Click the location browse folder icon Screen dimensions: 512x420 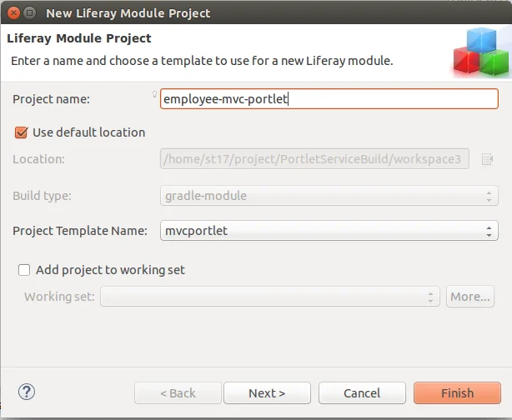pyautogui.click(x=487, y=159)
